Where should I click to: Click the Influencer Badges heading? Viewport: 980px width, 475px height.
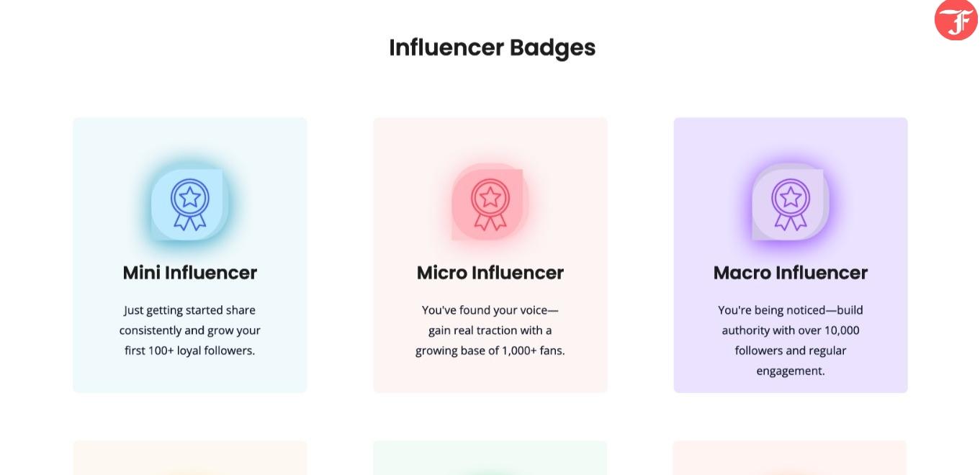493,47
